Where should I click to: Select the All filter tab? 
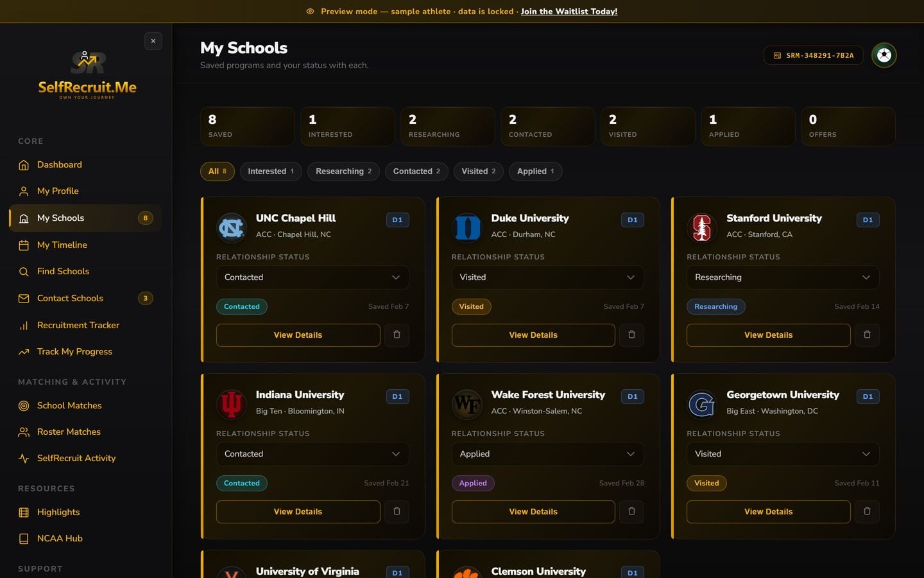click(x=218, y=171)
